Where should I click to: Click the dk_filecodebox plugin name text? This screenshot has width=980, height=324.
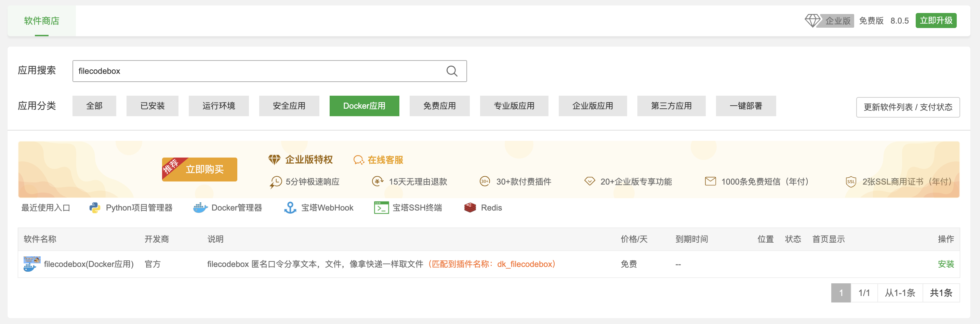click(x=525, y=264)
